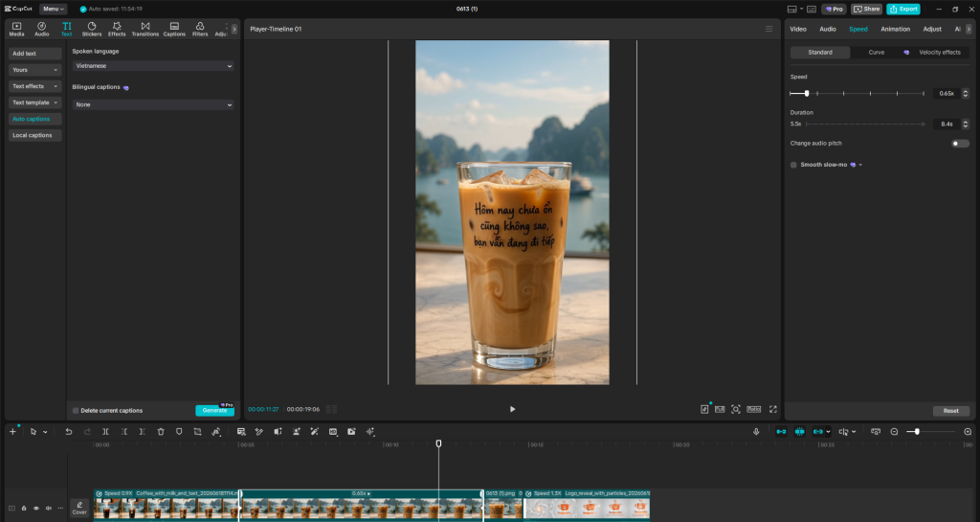The height and width of the screenshot is (522, 980).
Task: Open the Bilingual captions None dropdown
Action: (153, 104)
